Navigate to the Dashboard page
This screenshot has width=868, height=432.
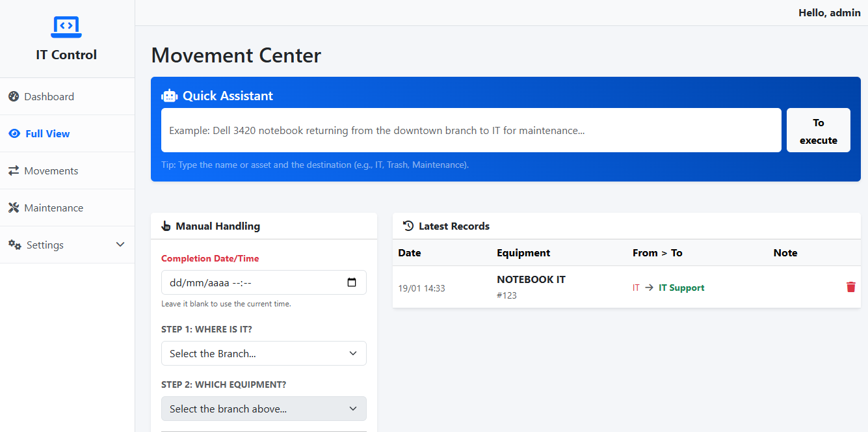tap(49, 96)
